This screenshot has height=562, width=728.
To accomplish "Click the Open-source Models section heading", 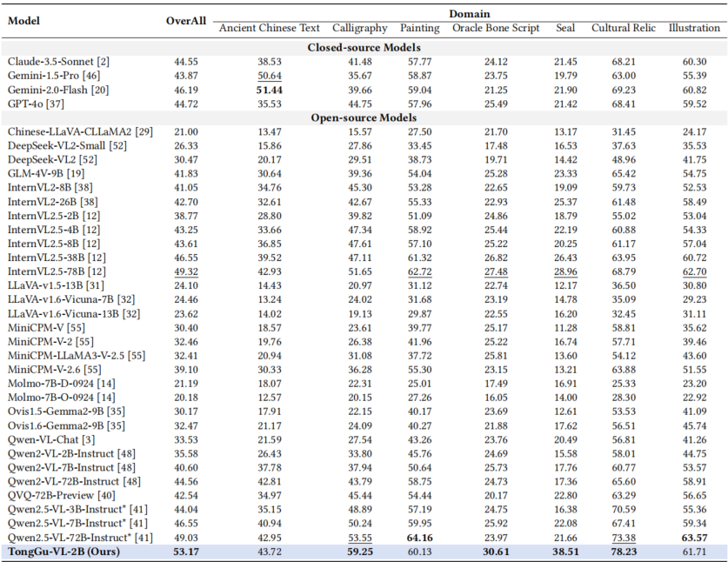I will (x=364, y=117).
